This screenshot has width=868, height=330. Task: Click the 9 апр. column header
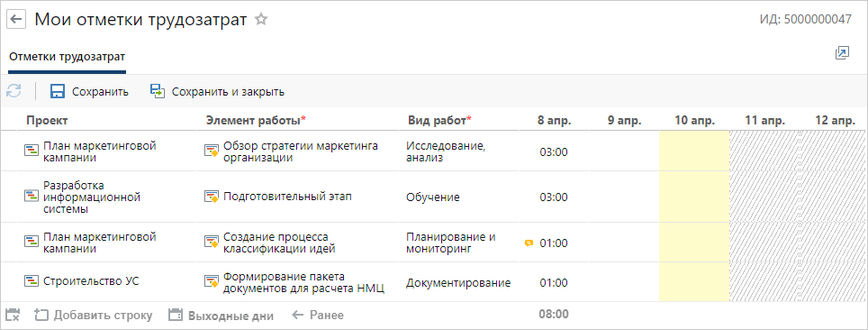(x=624, y=120)
